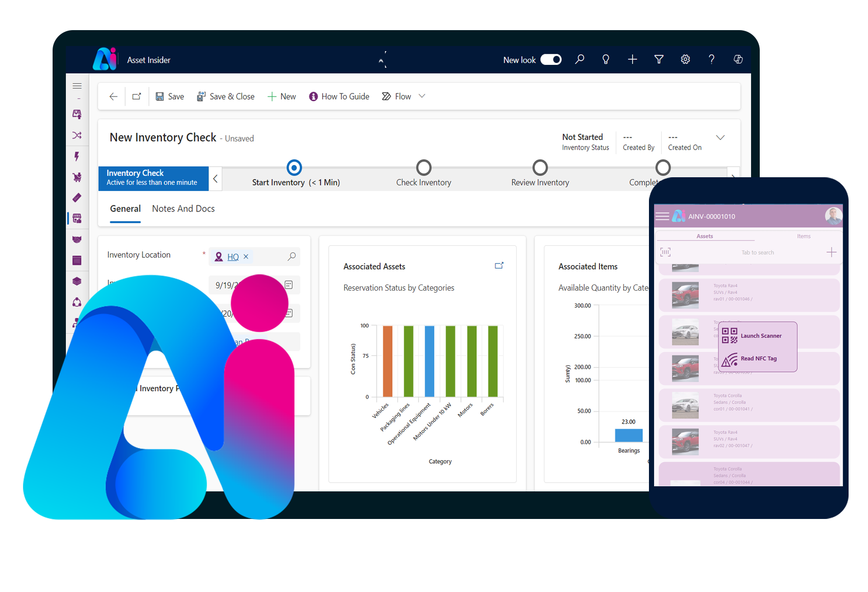
Task: Choose Launch Scanner in phone popup
Action: point(752,336)
